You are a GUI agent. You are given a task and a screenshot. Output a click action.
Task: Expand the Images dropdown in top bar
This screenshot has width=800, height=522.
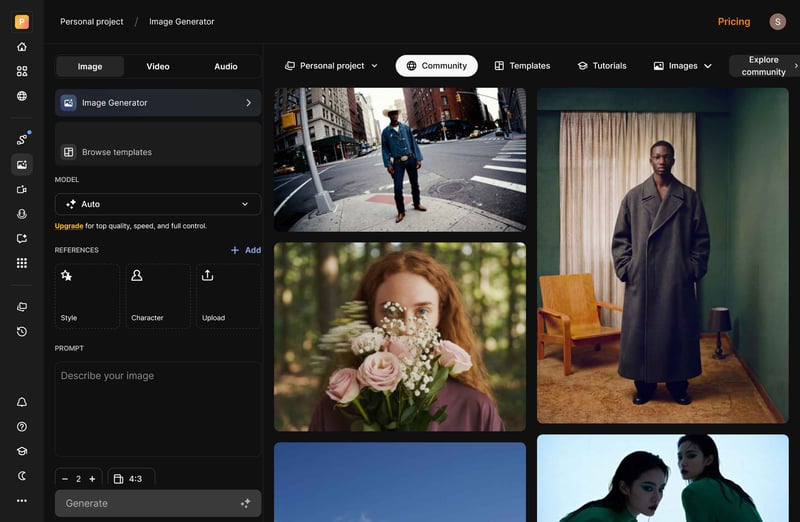click(x=683, y=66)
